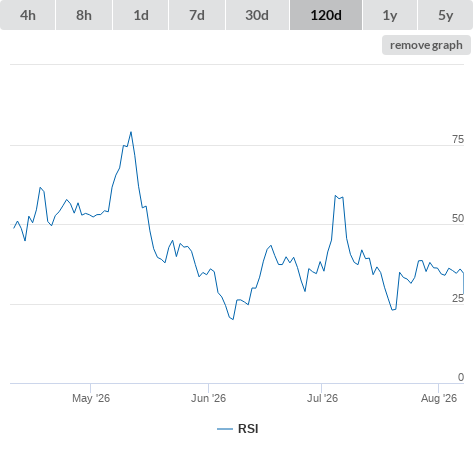This screenshot has height=455, width=474.
Task: Click the May '26 axis label
Action: pos(91,398)
